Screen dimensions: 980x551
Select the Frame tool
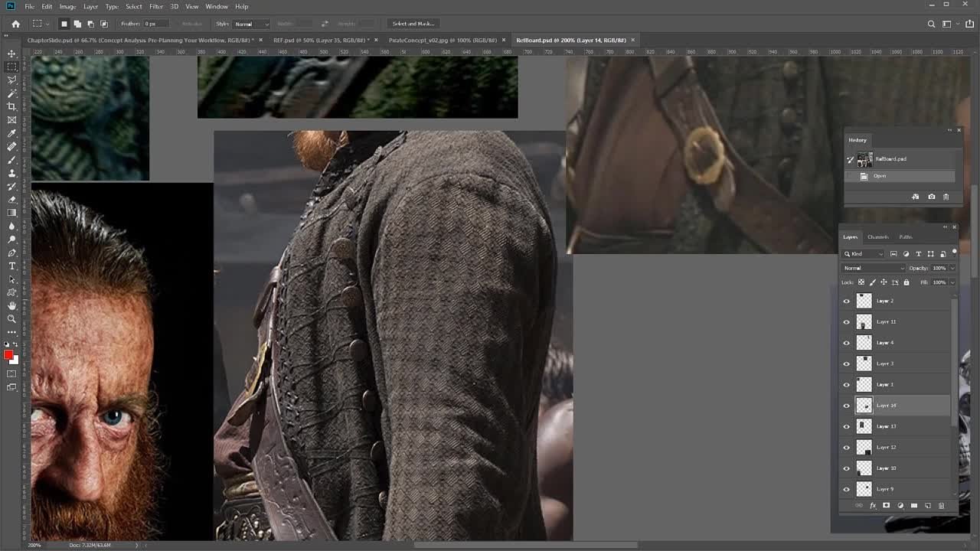[11, 120]
